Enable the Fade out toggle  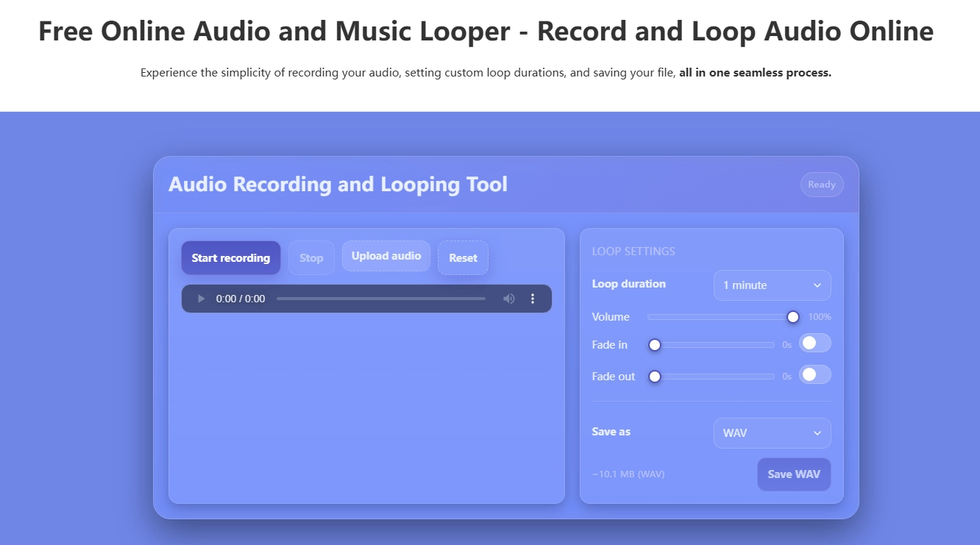tap(814, 374)
